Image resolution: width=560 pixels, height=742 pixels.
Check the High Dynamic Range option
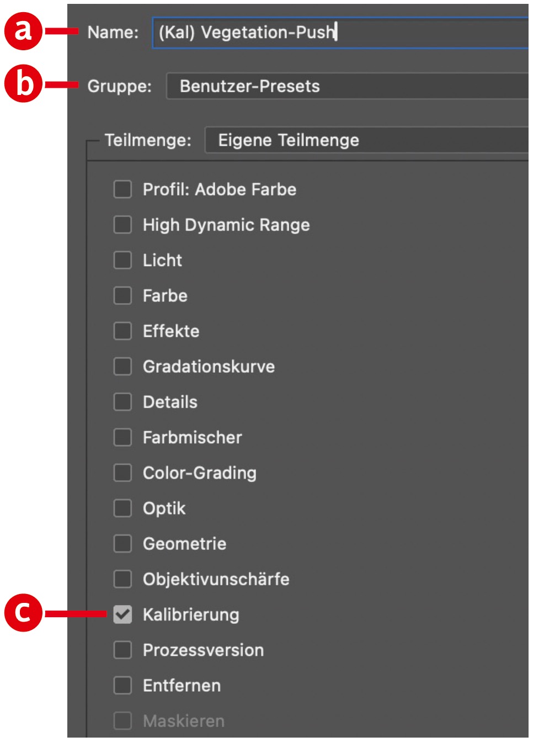[122, 225]
